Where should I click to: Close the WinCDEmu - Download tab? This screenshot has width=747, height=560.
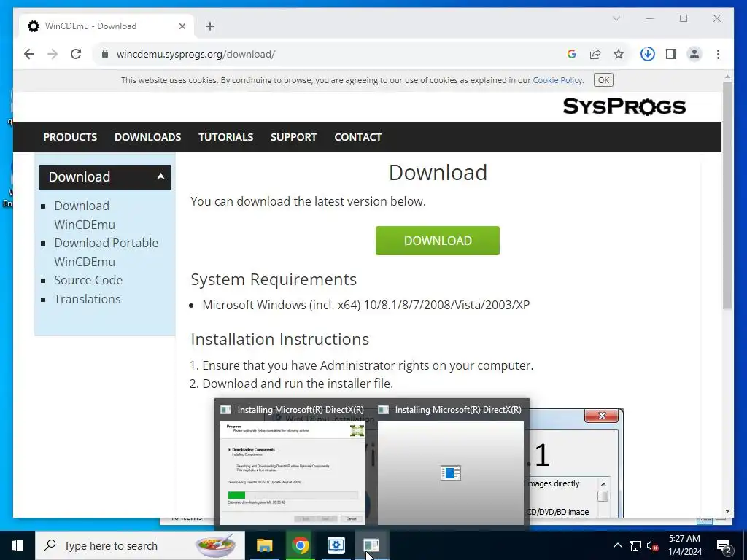(x=182, y=26)
